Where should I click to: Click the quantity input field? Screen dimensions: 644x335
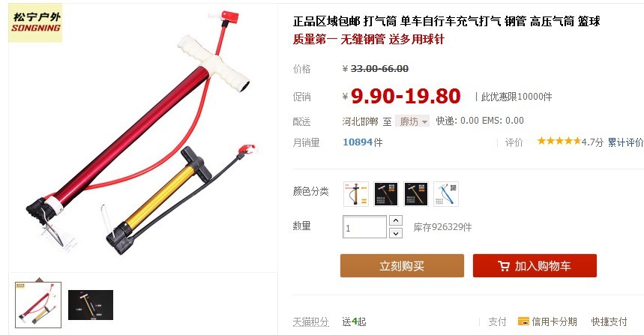click(364, 227)
